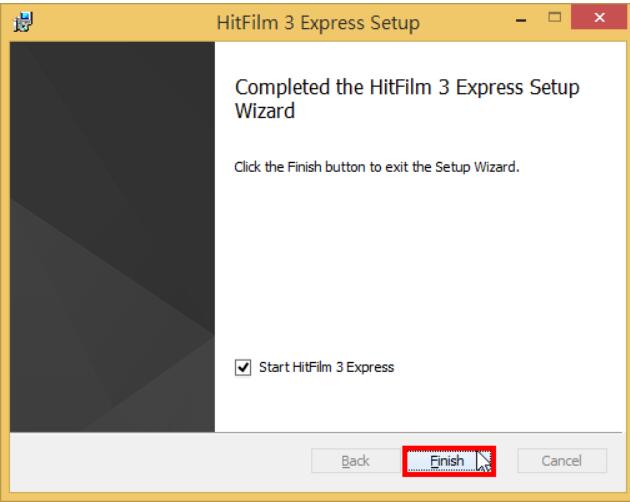
Task: Click the maximize button in the title bar
Action: [555, 17]
